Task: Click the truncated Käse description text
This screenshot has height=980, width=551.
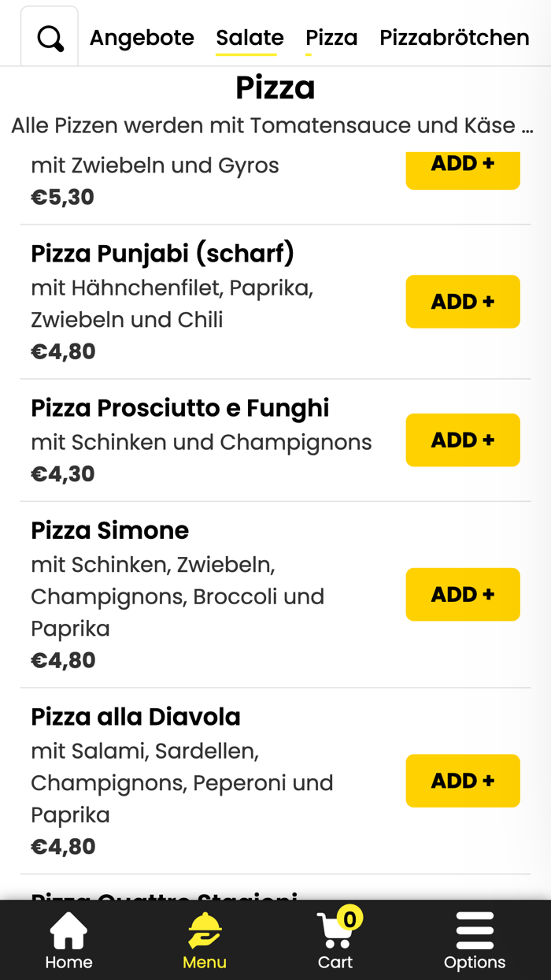Action: [274, 125]
